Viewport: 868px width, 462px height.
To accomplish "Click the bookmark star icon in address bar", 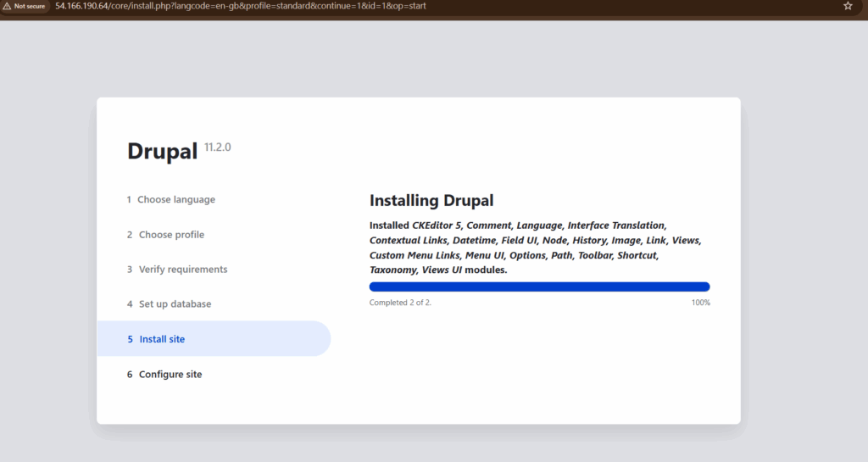I will coord(848,6).
